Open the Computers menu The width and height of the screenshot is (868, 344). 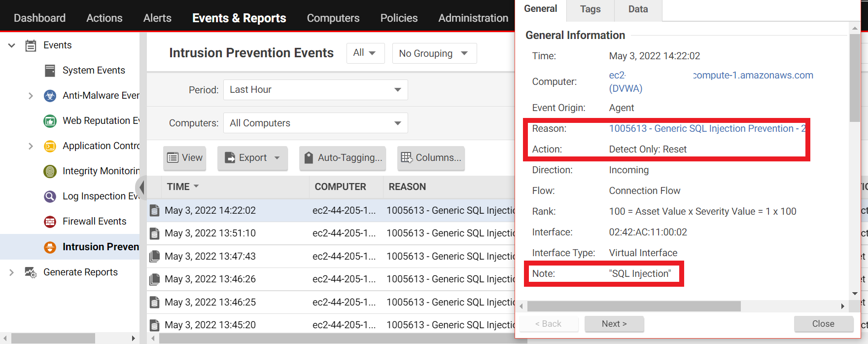(333, 18)
